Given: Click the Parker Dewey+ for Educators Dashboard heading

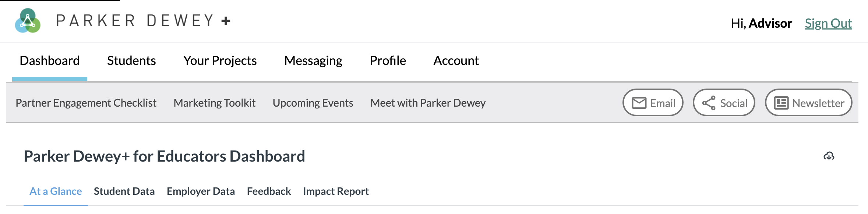Looking at the screenshot, I should point(165,156).
